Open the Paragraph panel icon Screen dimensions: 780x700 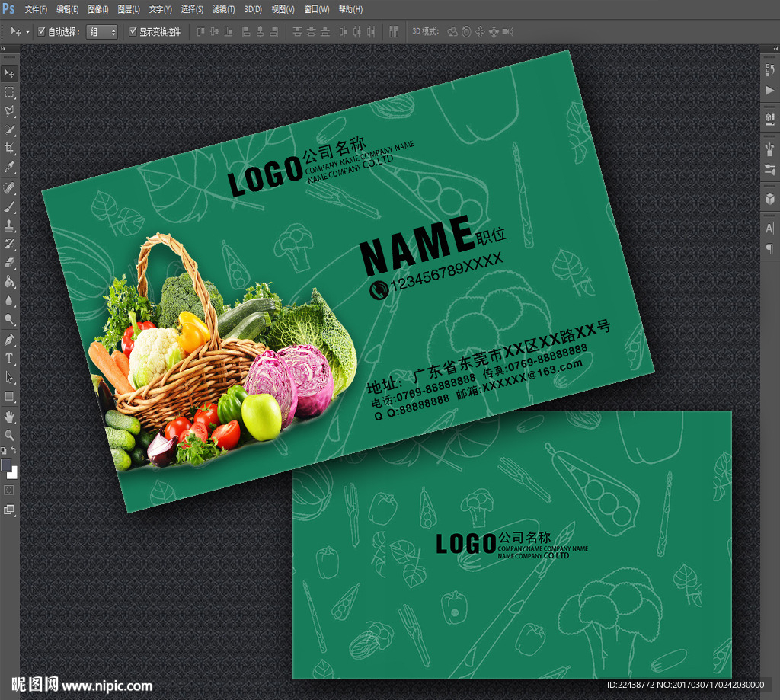tap(769, 249)
